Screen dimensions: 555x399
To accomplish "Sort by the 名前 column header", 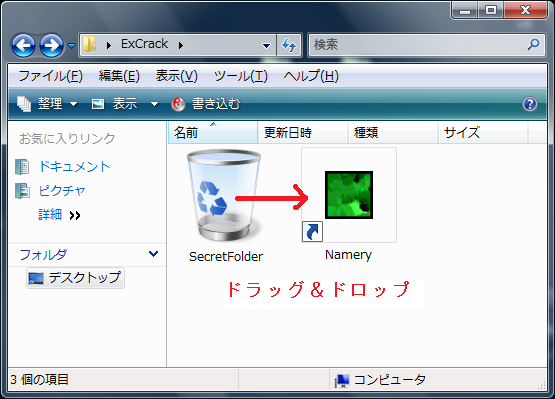I will [213, 132].
